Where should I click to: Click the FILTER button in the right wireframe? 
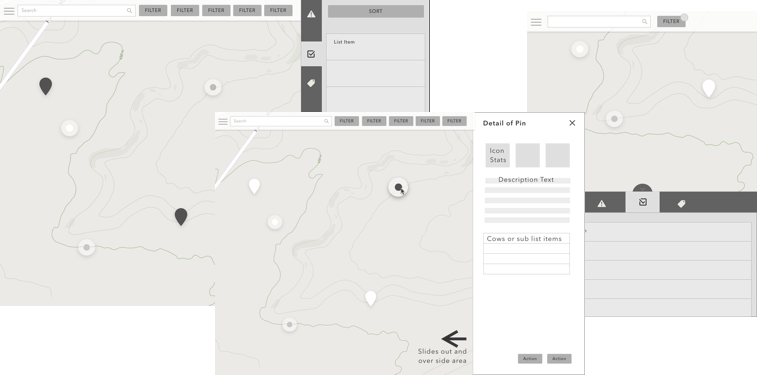pyautogui.click(x=671, y=21)
